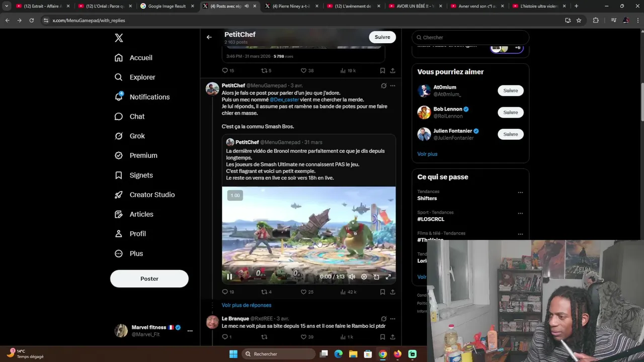
Task: Bookmark this page with the star icon
Action: [579, 20]
